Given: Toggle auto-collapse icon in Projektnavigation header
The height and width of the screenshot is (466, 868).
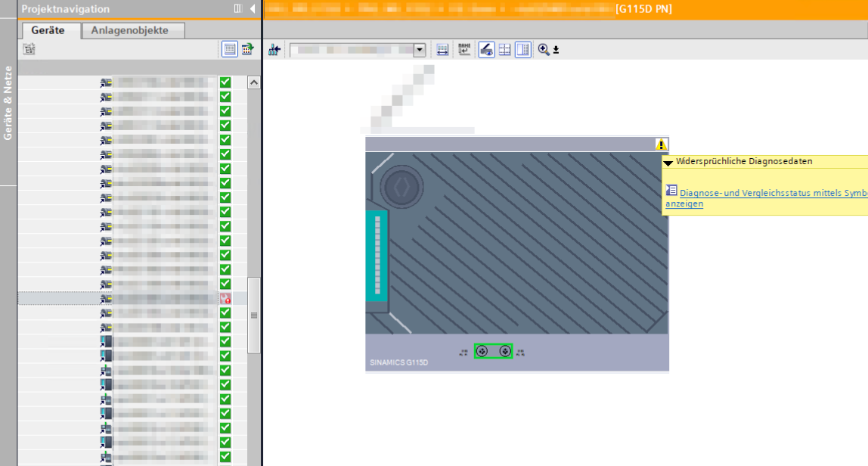Looking at the screenshot, I should [238, 8].
